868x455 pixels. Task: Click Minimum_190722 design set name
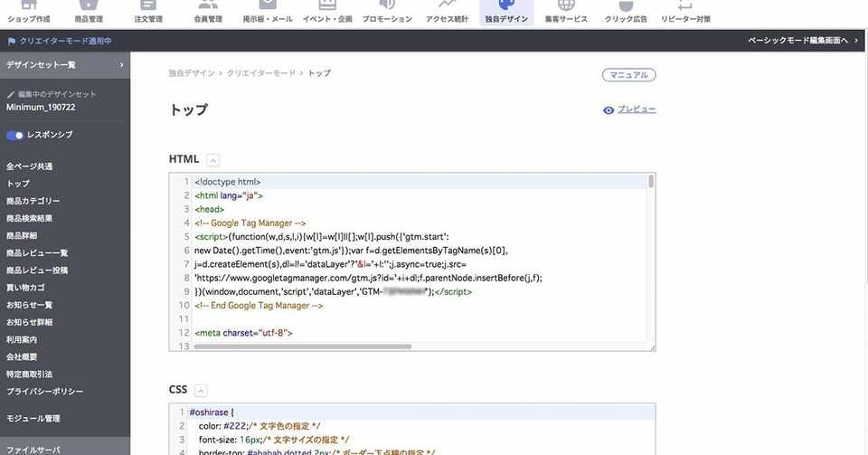click(41, 108)
